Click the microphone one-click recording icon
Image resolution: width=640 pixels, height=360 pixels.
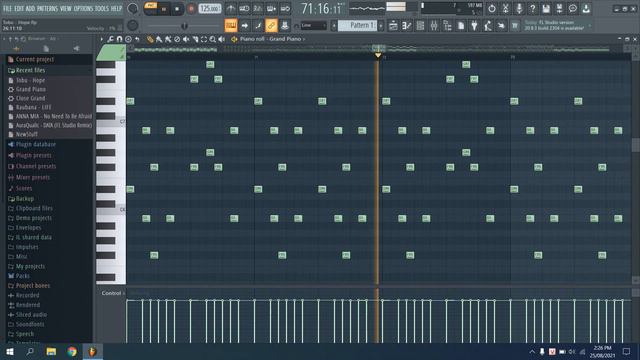519,8
